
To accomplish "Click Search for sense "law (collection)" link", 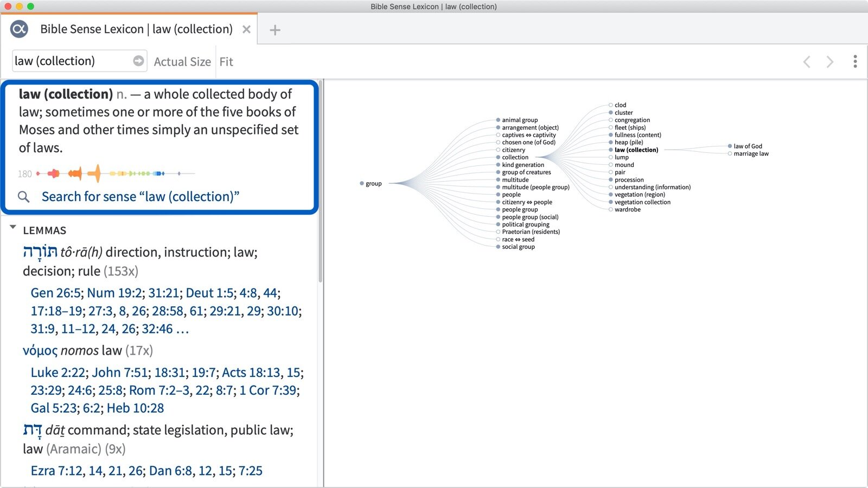I will click(141, 196).
